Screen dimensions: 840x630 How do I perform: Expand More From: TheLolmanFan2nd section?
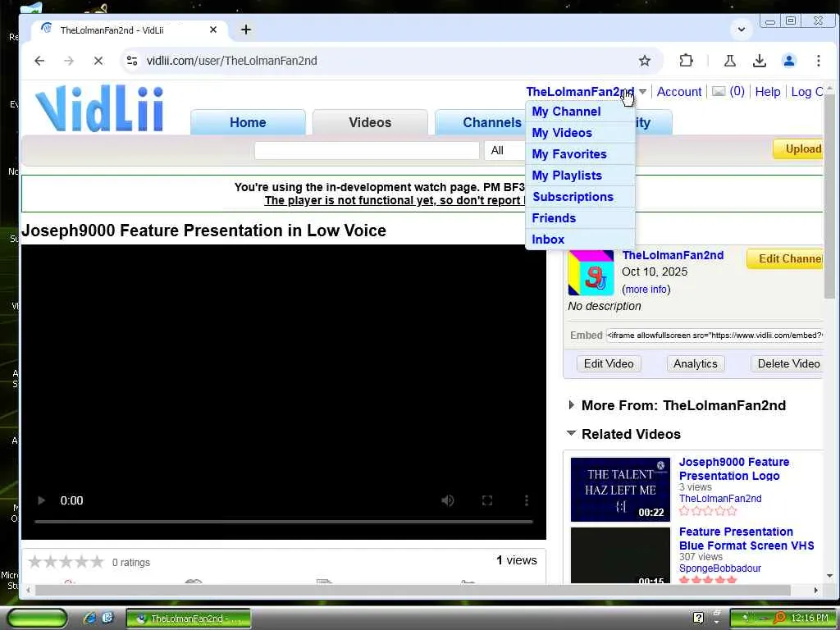tap(571, 405)
